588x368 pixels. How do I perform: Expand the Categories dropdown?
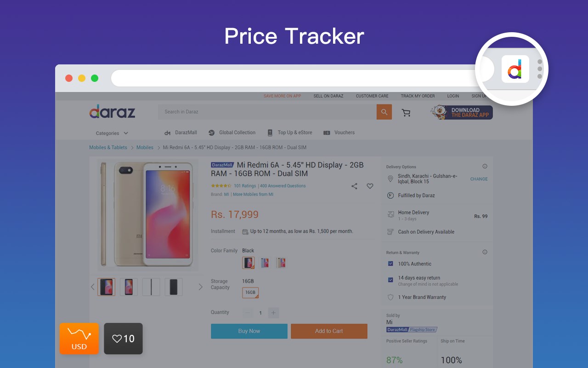point(112,133)
